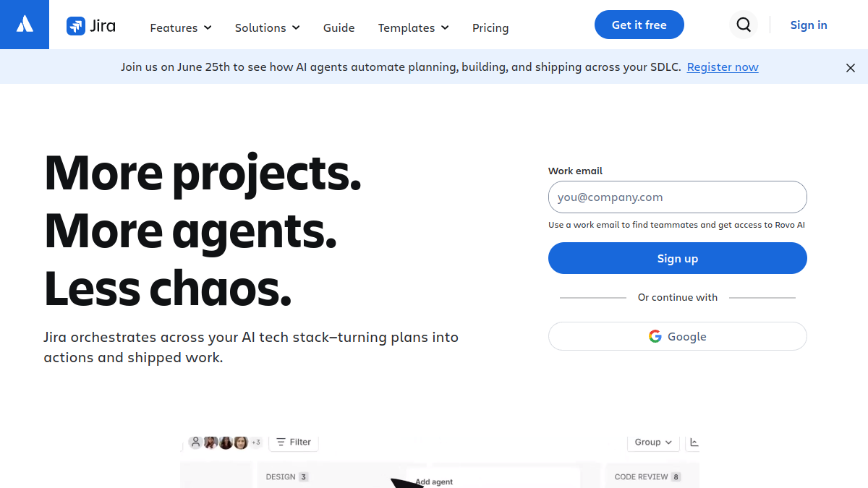The width and height of the screenshot is (868, 488).
Task: Click the Google logo sign-in button
Action: [x=677, y=336]
